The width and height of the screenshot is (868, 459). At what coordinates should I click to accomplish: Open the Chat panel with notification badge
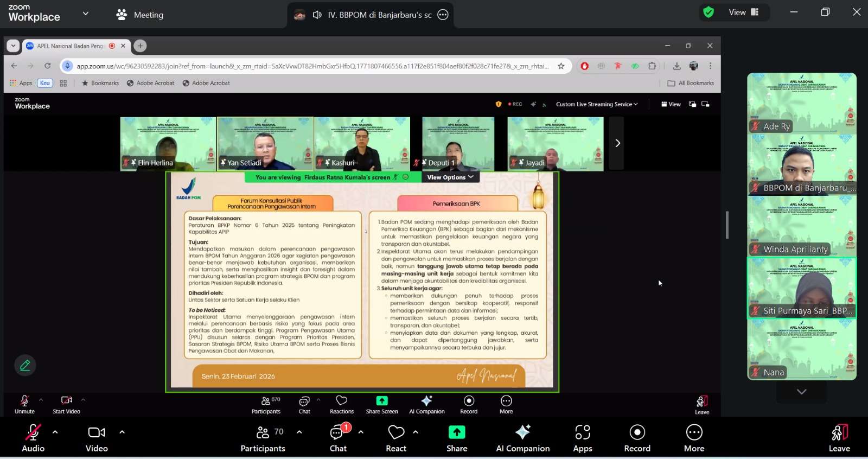coord(338,438)
